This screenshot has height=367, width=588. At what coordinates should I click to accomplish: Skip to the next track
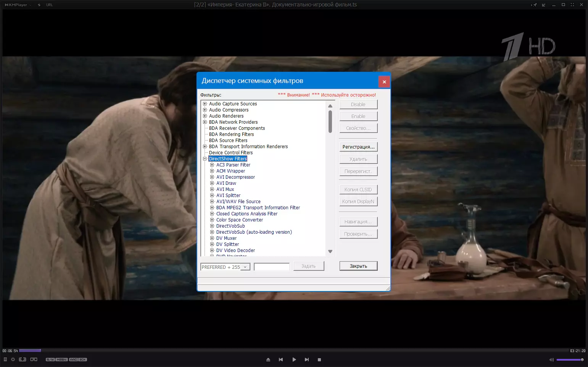click(x=307, y=359)
